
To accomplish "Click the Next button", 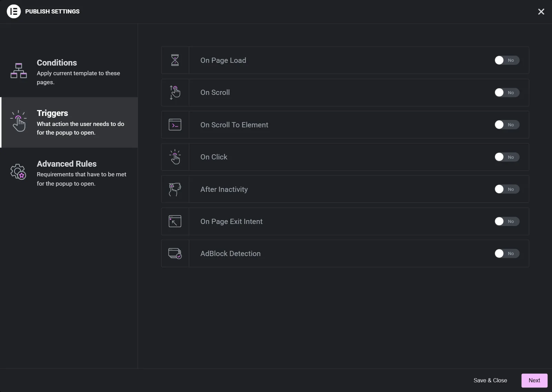I will point(534,380).
